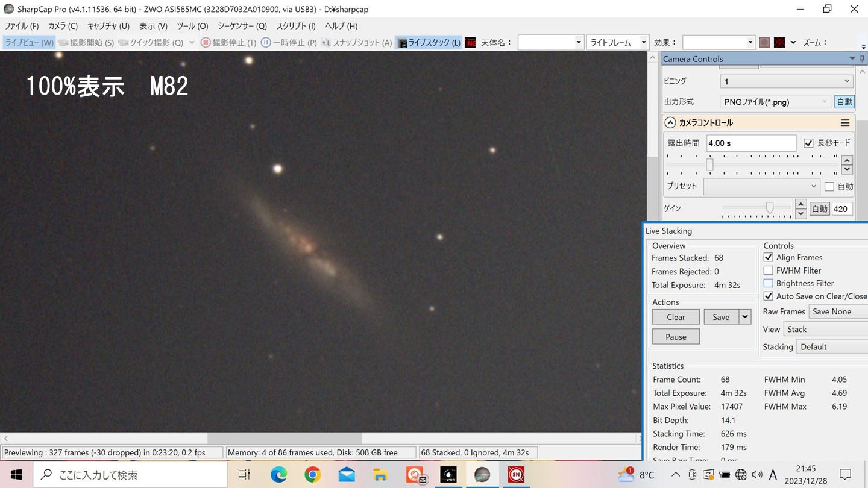
Task: Open the Raw Frames Save None dropdown
Action: (x=838, y=311)
